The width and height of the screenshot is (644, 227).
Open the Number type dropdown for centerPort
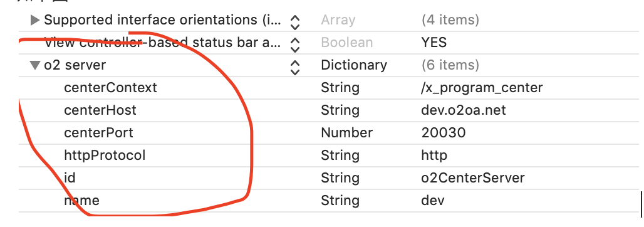(x=346, y=133)
